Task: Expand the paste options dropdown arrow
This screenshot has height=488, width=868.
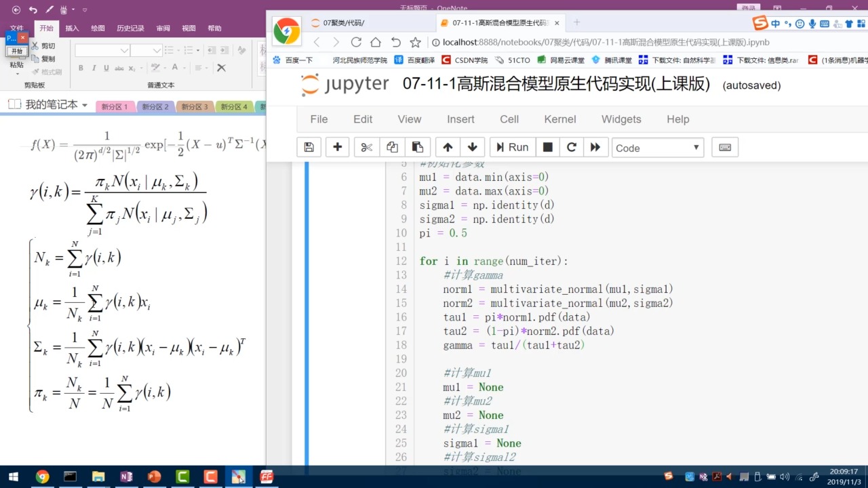Action: (17, 73)
